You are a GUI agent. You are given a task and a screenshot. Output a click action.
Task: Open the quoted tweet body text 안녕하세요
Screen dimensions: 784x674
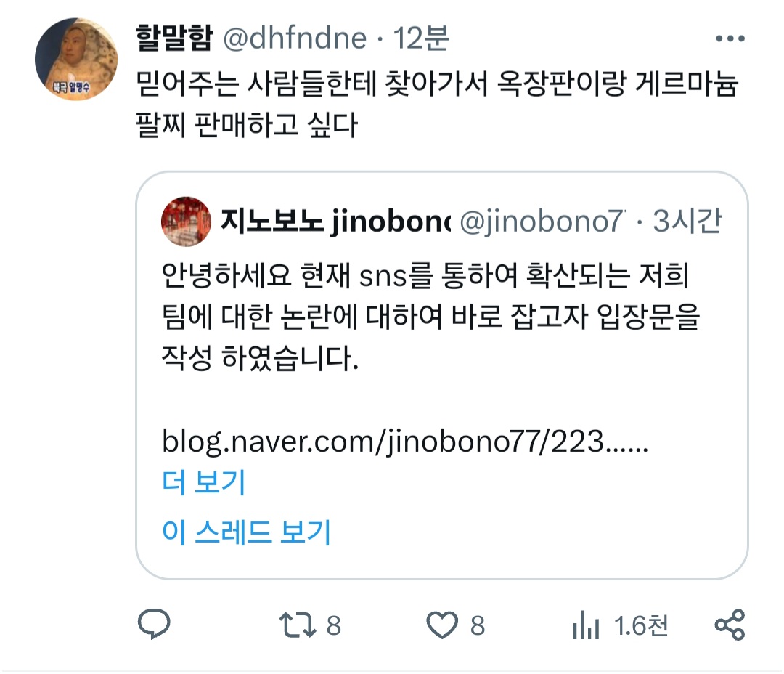[430, 317]
